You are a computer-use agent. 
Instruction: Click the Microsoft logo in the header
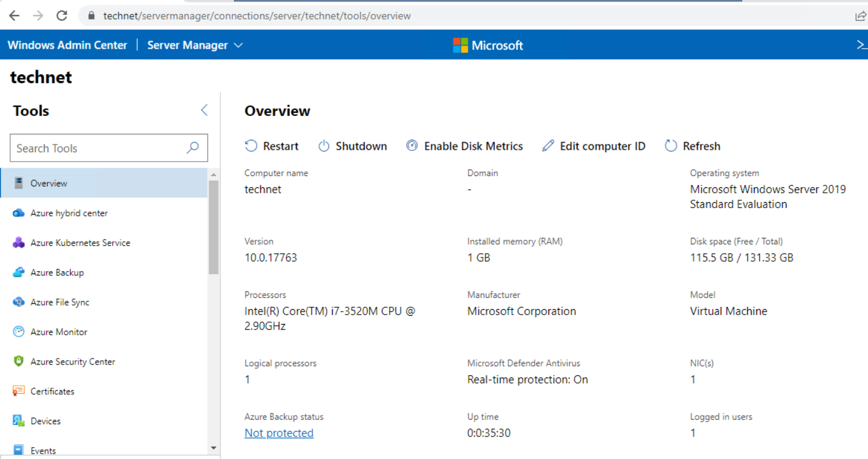click(487, 45)
